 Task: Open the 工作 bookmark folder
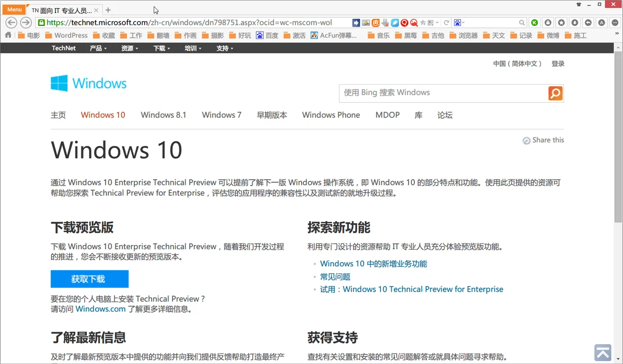point(131,35)
